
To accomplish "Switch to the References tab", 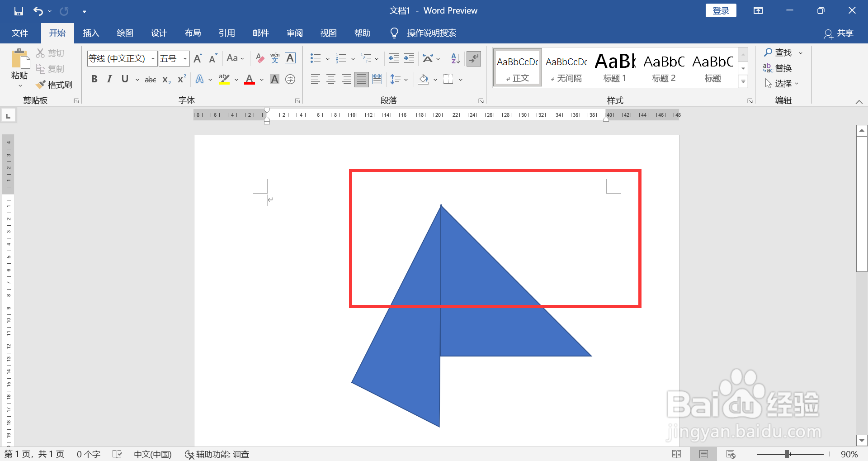I will point(226,33).
